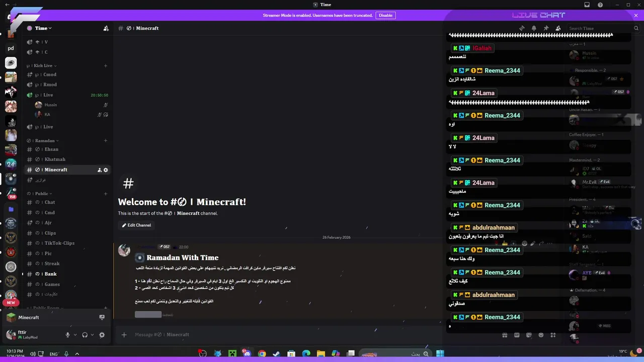
Task: Open the sticker picker
Action: 529,335
